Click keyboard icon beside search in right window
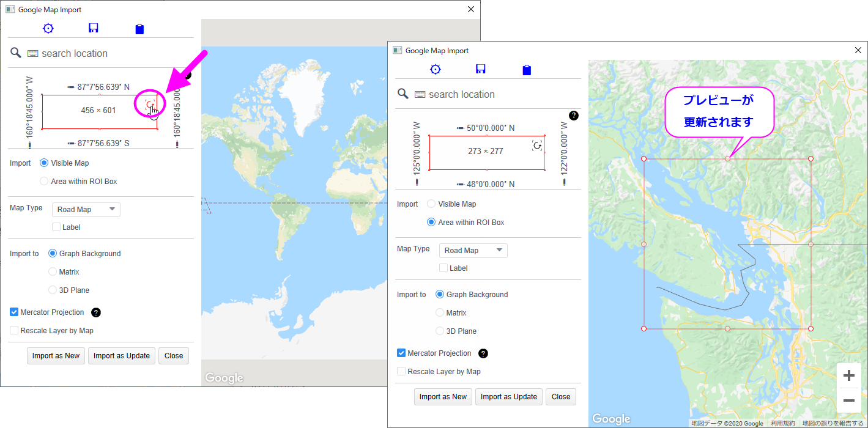This screenshot has width=868, height=428. tap(420, 94)
